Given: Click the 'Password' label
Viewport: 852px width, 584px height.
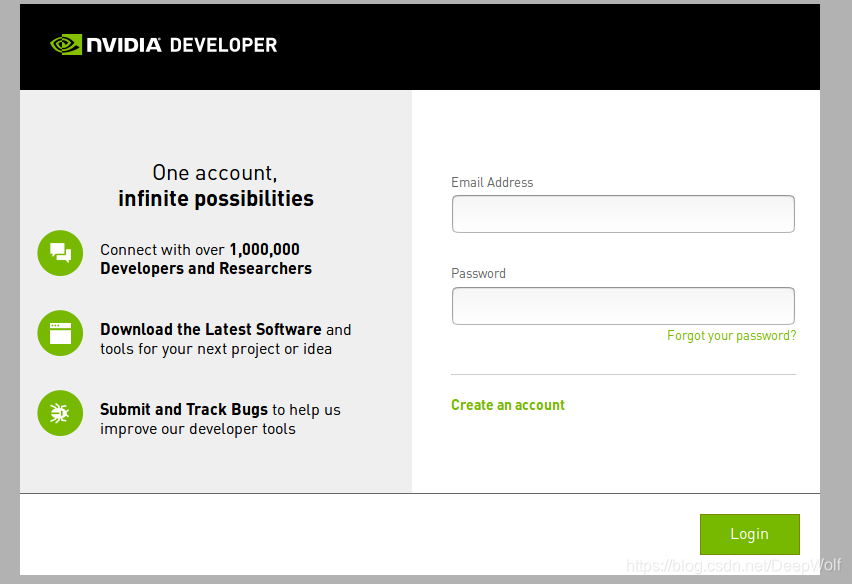Looking at the screenshot, I should point(478,273).
